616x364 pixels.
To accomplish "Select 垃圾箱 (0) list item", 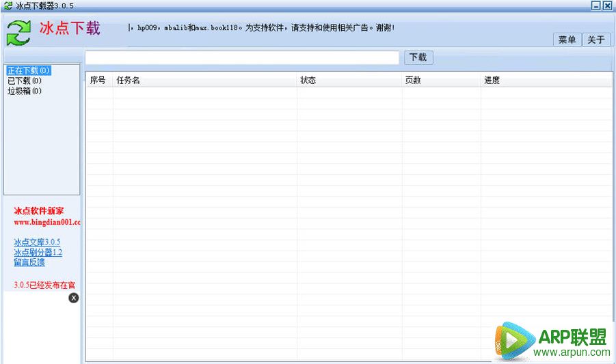I will [x=25, y=91].
